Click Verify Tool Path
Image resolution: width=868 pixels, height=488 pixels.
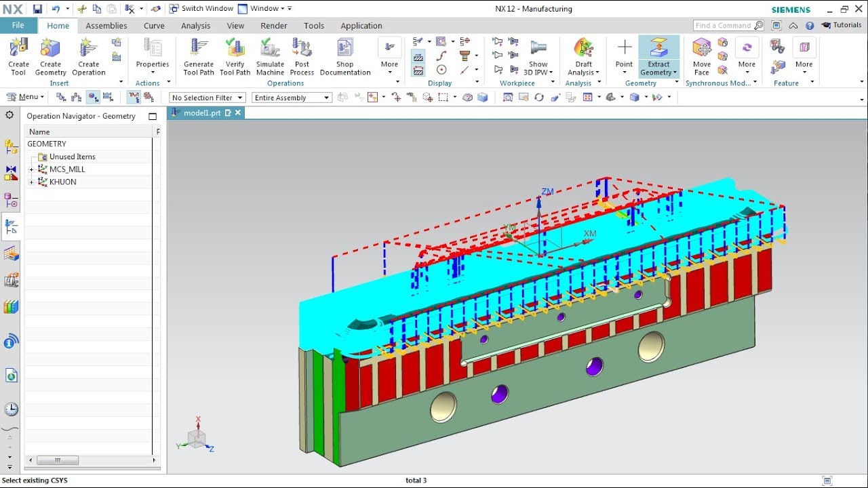pyautogui.click(x=235, y=57)
